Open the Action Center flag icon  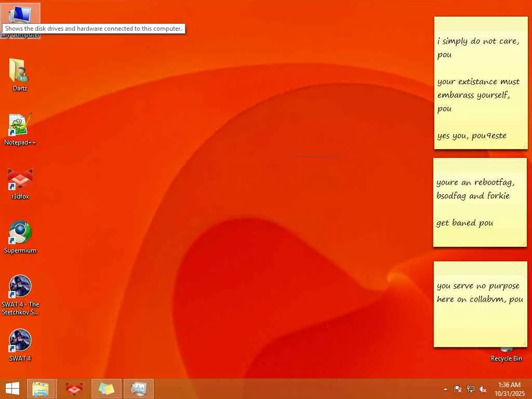458,389
